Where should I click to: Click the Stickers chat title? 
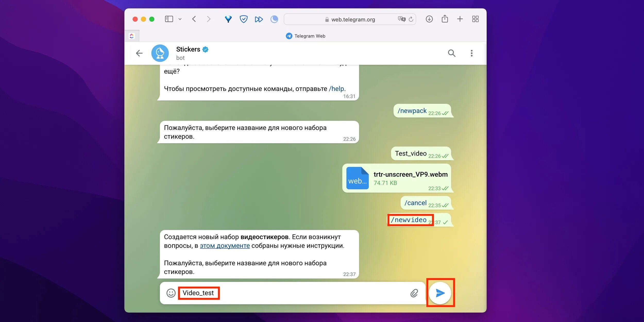click(188, 49)
